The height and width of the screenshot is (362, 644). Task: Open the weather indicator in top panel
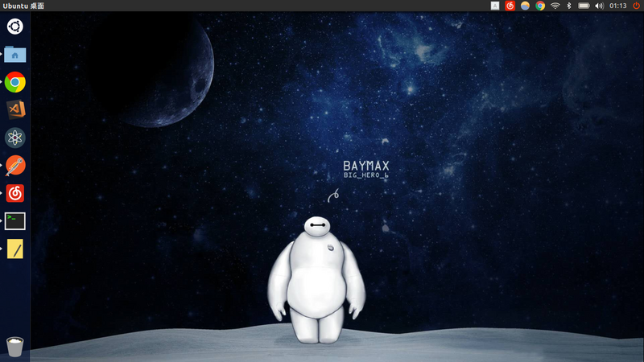pos(525,6)
